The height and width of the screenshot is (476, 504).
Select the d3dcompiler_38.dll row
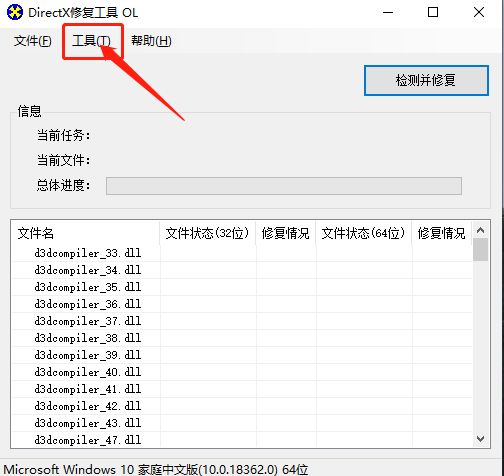[242, 338]
